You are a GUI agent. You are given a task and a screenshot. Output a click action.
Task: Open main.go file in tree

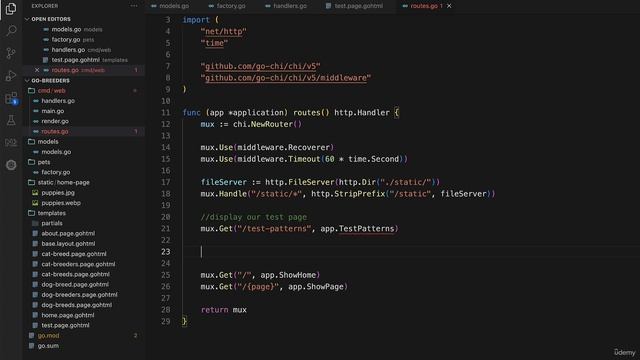(53, 111)
